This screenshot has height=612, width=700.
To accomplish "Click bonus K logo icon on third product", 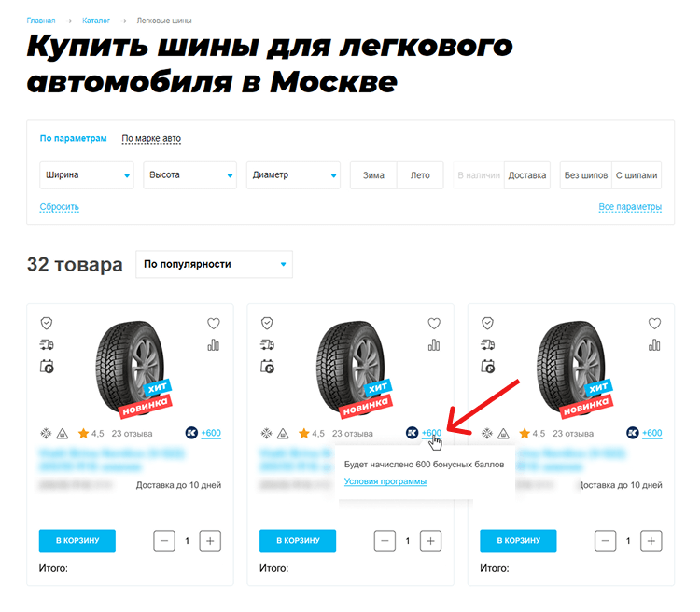I will coord(633,433).
